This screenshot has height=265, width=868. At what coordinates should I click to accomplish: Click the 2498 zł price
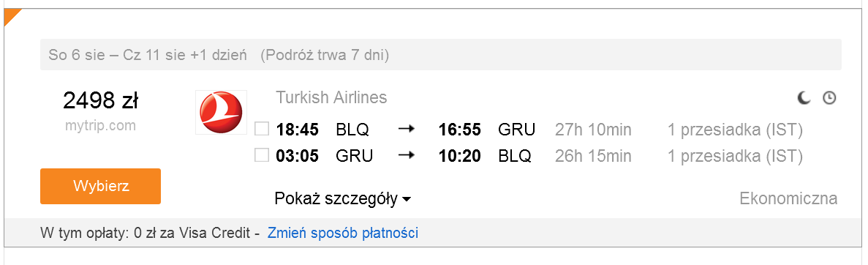(100, 101)
